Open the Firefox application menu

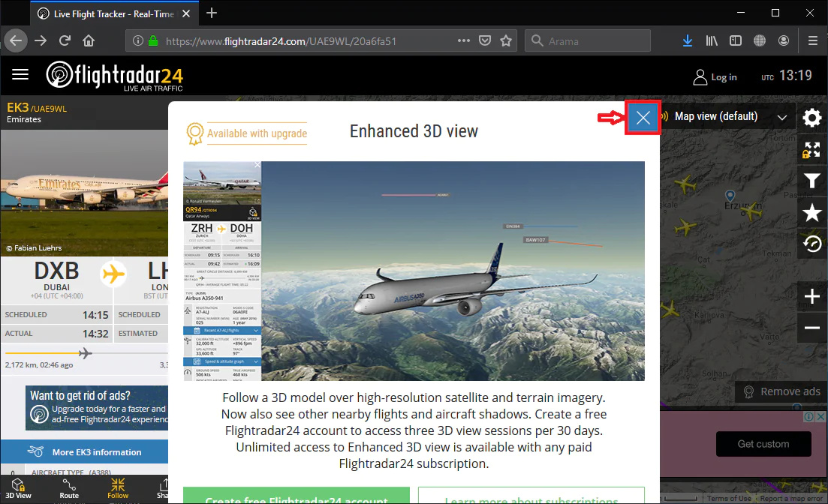[813, 40]
